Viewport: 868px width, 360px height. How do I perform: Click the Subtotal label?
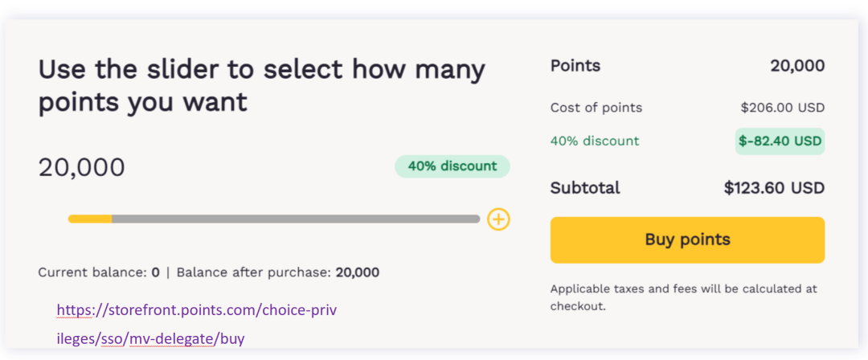coord(585,188)
